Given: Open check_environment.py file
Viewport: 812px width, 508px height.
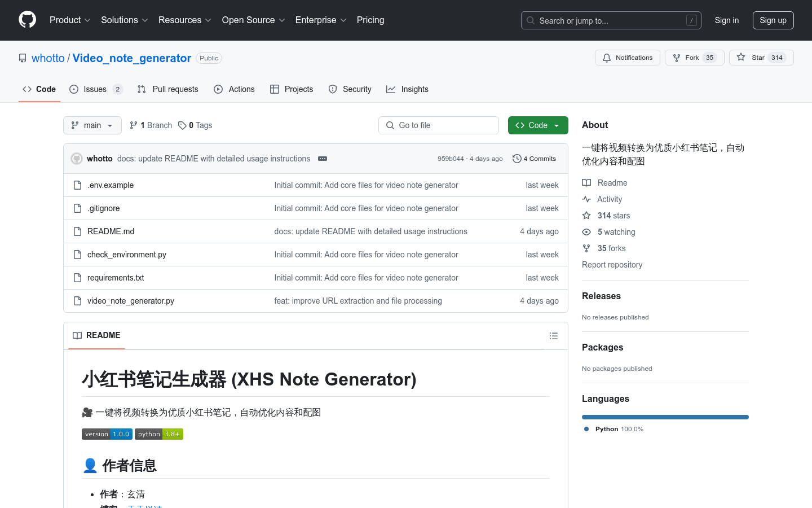Looking at the screenshot, I should [x=127, y=255].
